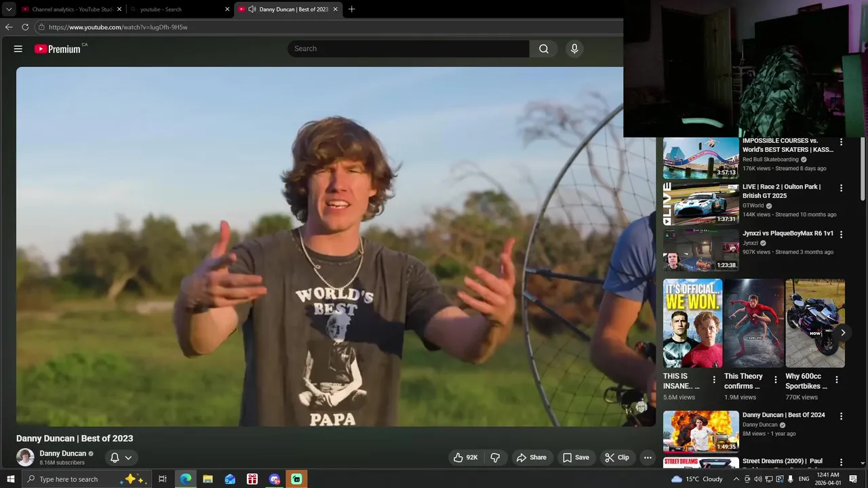Mute tab via the speaker icon
This screenshot has height=488, width=868.
252,9
